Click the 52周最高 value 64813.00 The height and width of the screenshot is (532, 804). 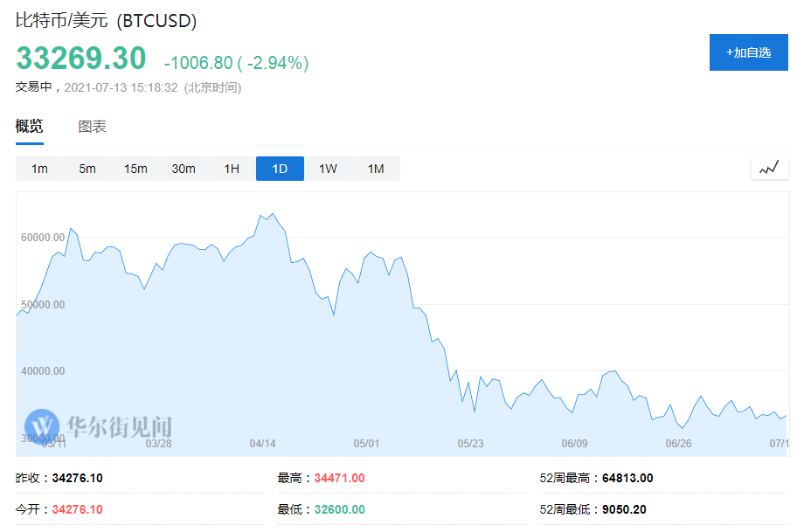tap(627, 478)
